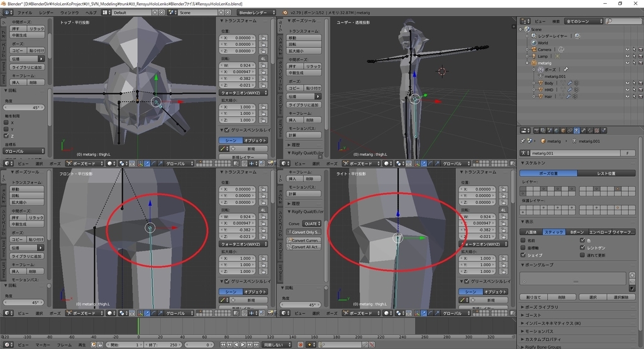This screenshot has height=349, width=644.
Task: Toggle the Z axis constraint checkbox
Action: [6, 135]
